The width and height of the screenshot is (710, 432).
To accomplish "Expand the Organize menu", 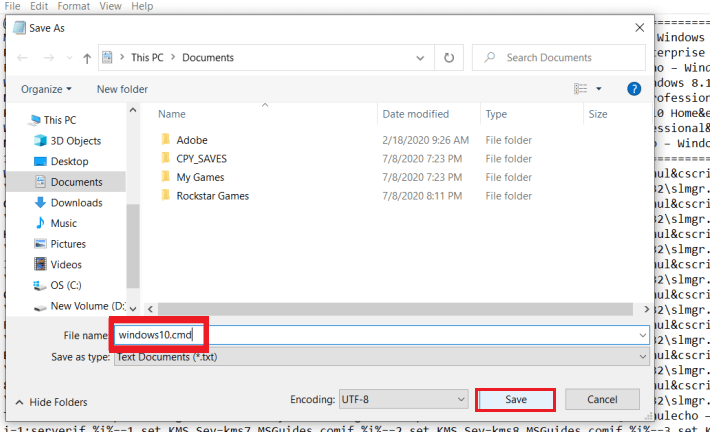I will click(46, 89).
